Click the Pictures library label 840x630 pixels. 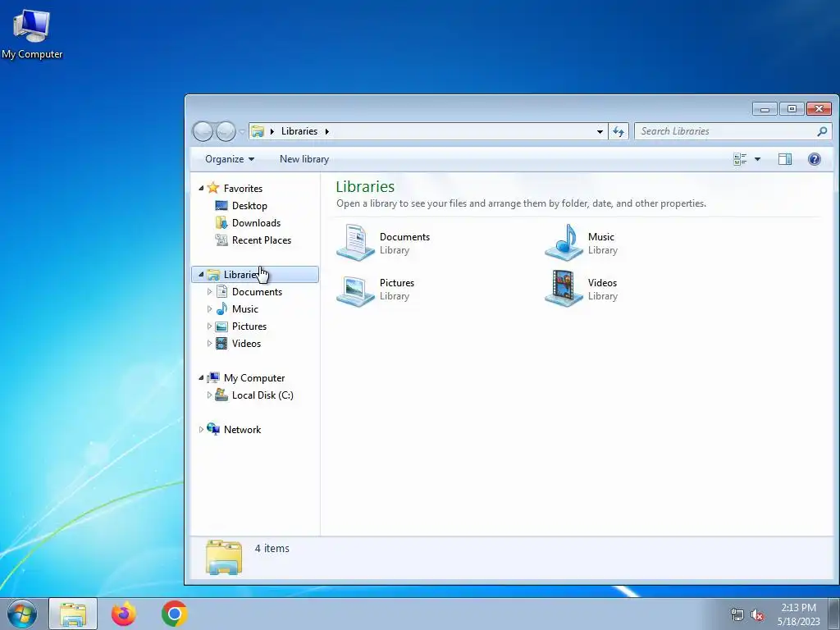coord(397,283)
